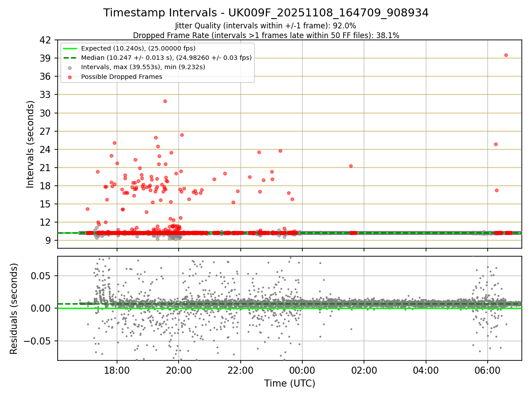Click the '00:00' time tick label
The image size is (532, 399).
pos(302,371)
